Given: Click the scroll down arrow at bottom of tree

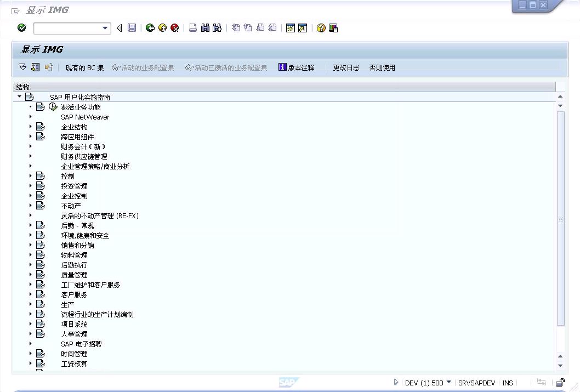Looking at the screenshot, I should point(560,365).
